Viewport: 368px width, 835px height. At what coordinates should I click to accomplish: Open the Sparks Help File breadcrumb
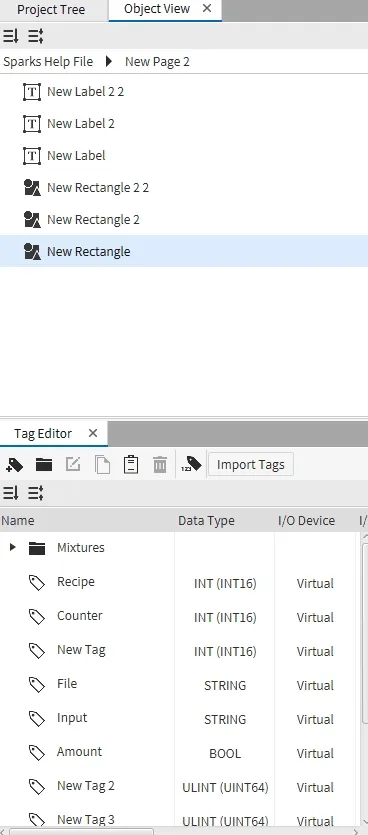(48, 61)
